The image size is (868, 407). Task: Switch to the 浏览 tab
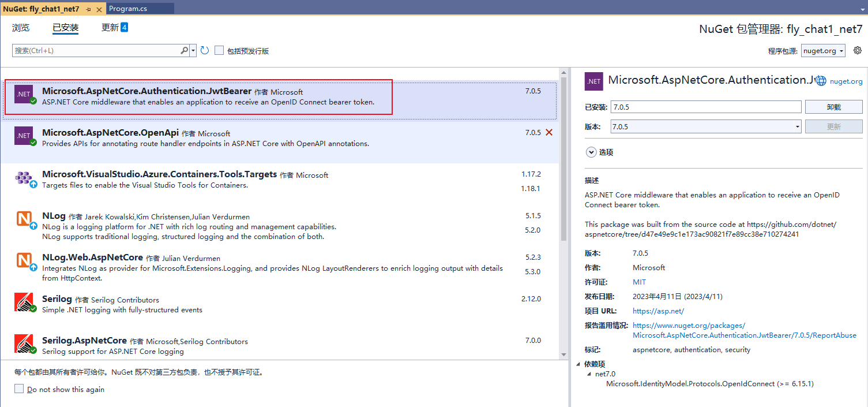pyautogui.click(x=21, y=28)
